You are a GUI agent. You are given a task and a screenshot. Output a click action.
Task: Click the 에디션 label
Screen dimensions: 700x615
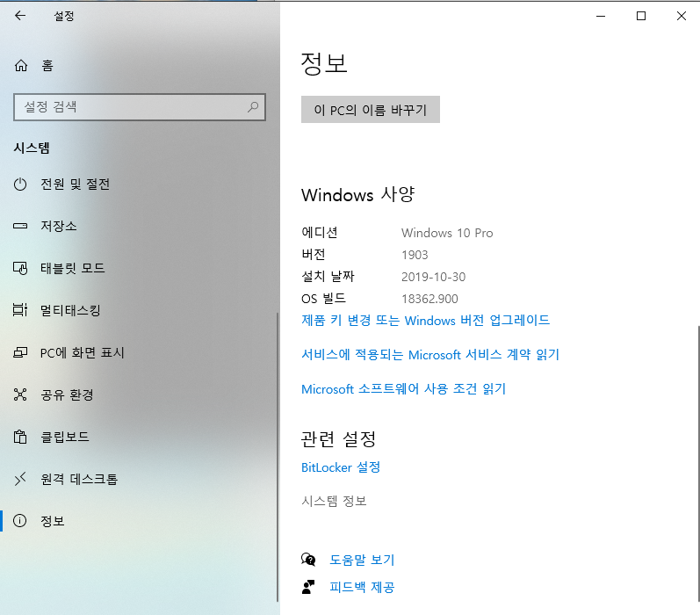coord(320,233)
